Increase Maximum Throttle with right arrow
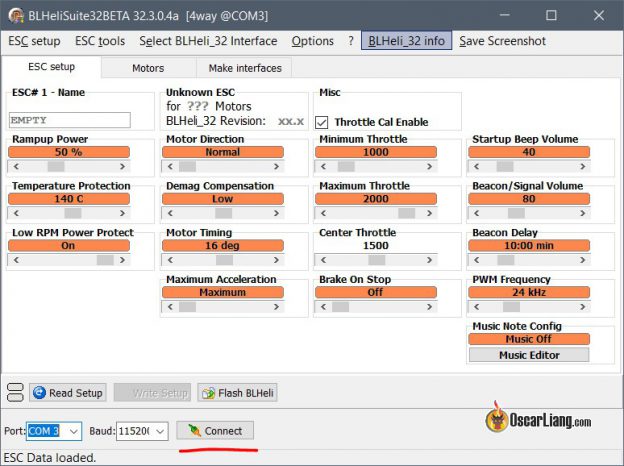The height and width of the screenshot is (466, 624). coord(430,213)
